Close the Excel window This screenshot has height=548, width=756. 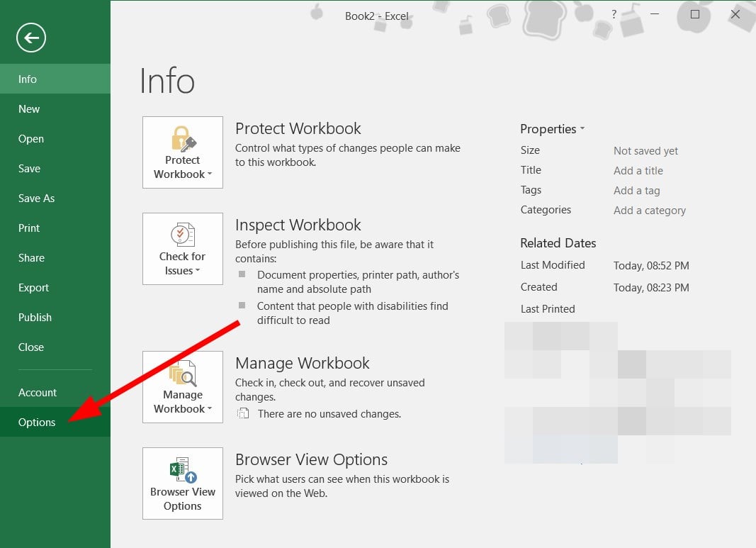735,14
